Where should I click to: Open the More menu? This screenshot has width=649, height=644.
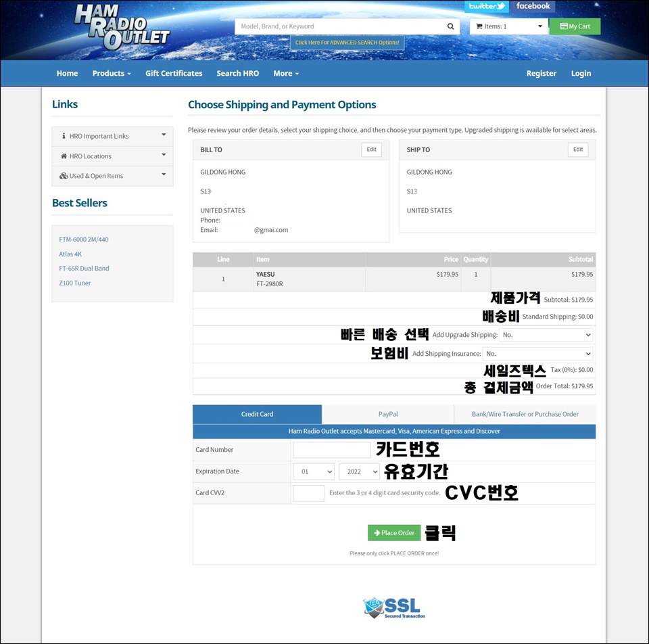pos(286,73)
